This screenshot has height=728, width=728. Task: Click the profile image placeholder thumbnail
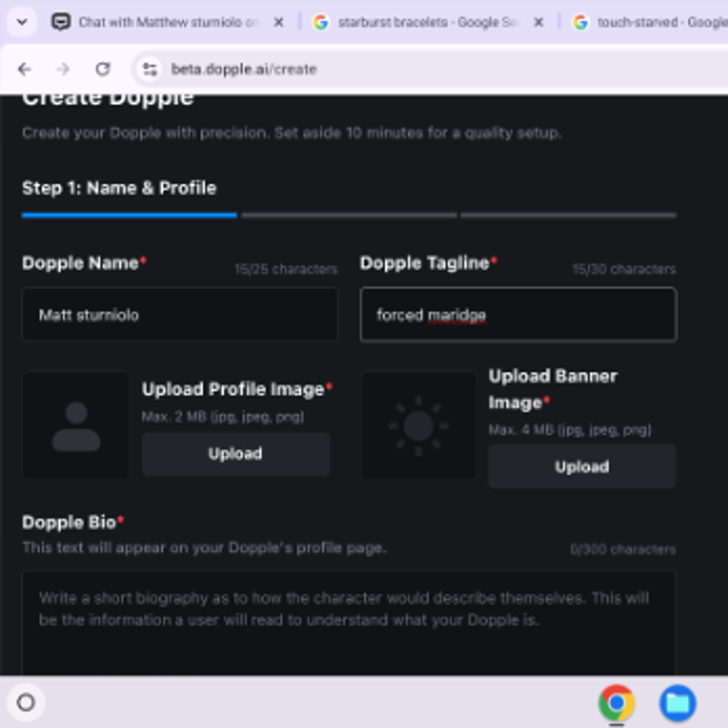coord(76,425)
